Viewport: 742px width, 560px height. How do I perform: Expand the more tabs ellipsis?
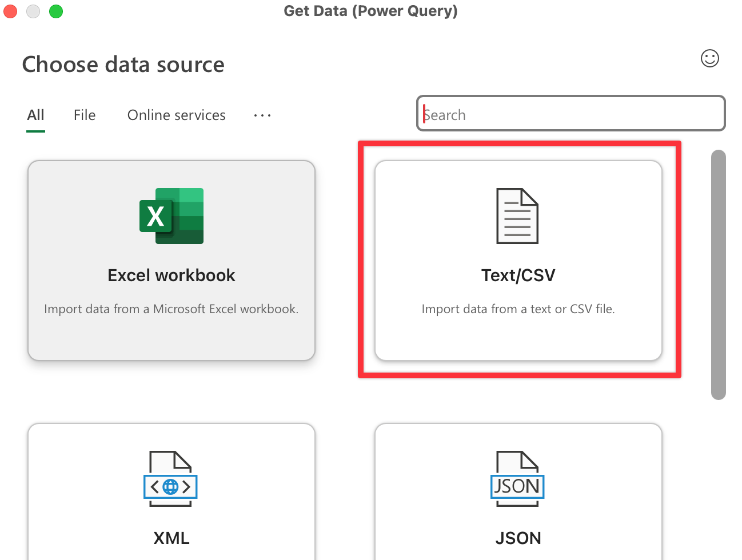(x=262, y=115)
